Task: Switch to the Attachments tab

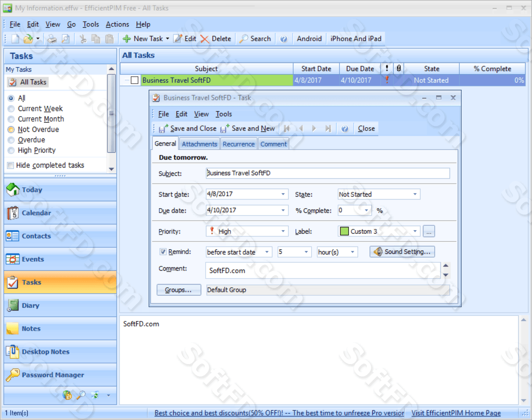Action: (200, 144)
